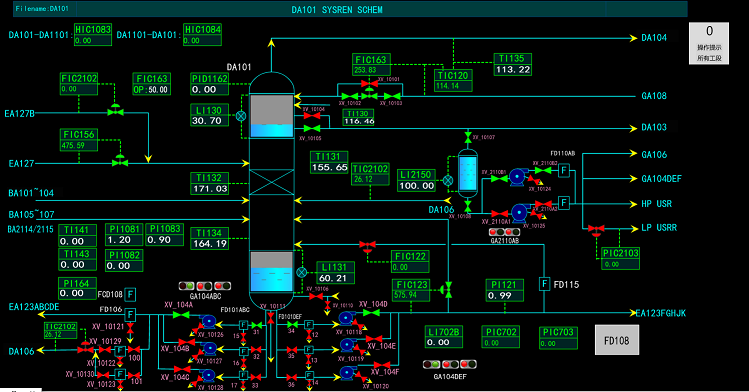Click the FIC2102 control valve on EA127B line
Image resolution: width=749 pixels, height=392 pixels.
click(115, 110)
